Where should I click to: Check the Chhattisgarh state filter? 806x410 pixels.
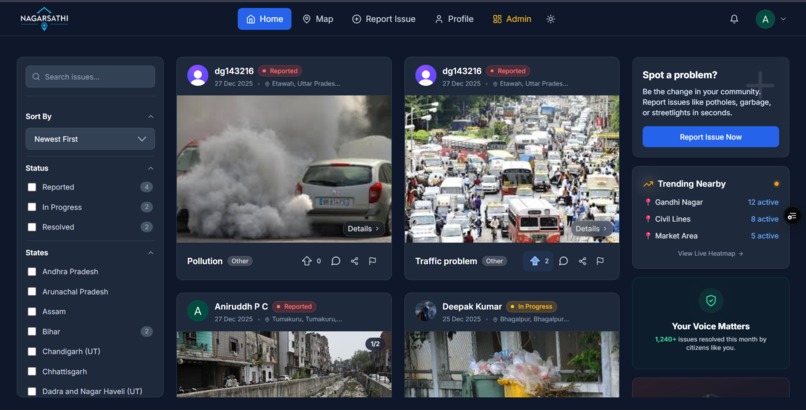tap(32, 371)
